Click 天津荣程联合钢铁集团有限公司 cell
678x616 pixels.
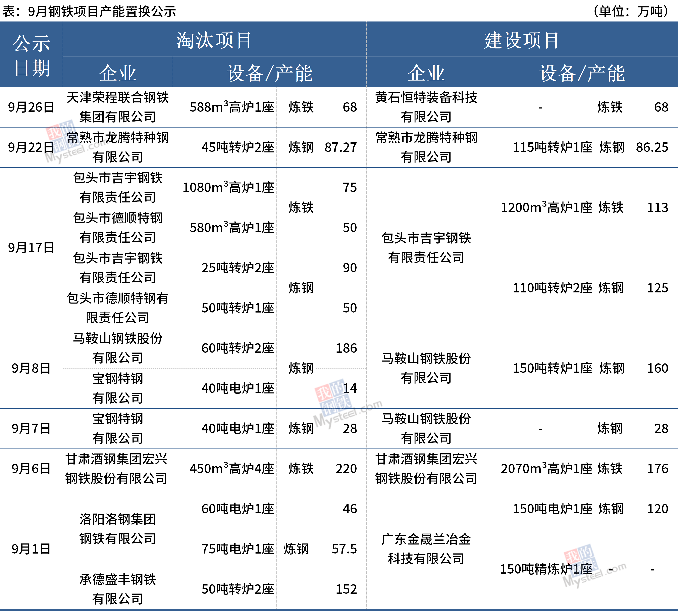click(117, 107)
